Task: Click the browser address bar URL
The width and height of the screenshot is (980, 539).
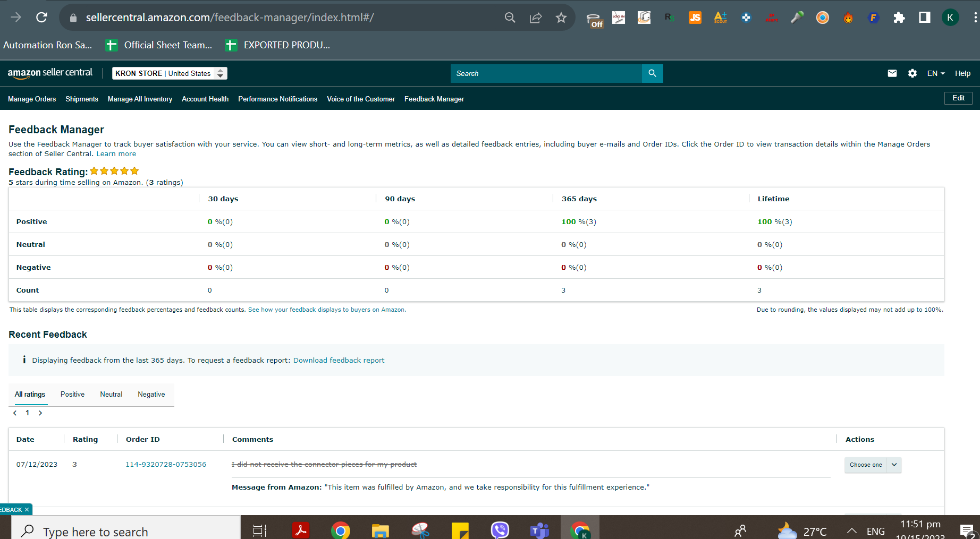Action: [230, 18]
